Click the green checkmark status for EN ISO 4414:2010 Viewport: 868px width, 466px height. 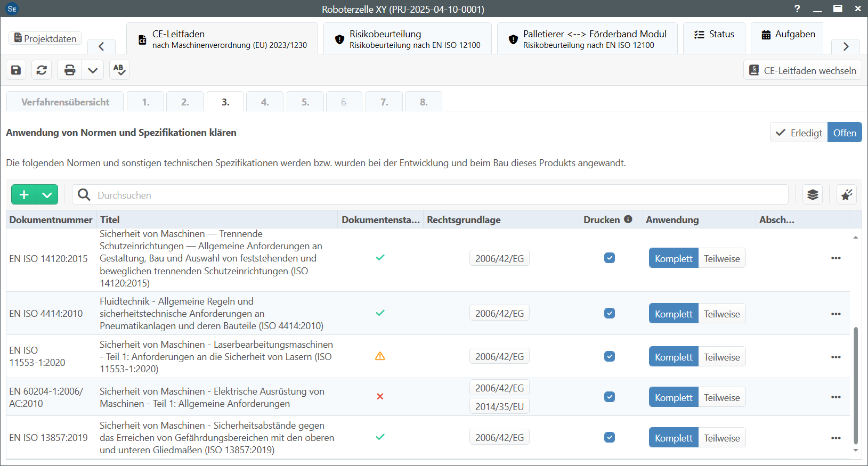[380, 313]
